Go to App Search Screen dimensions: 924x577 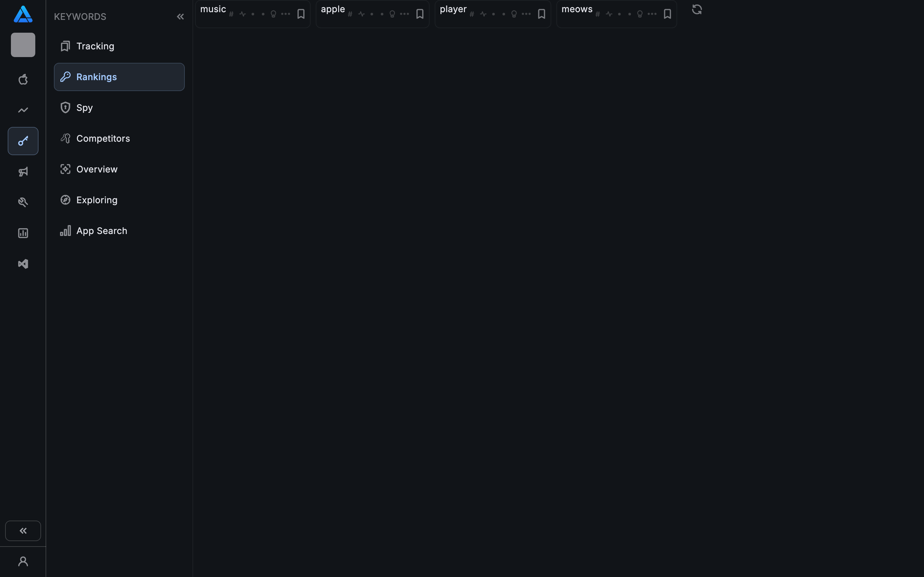tap(102, 230)
